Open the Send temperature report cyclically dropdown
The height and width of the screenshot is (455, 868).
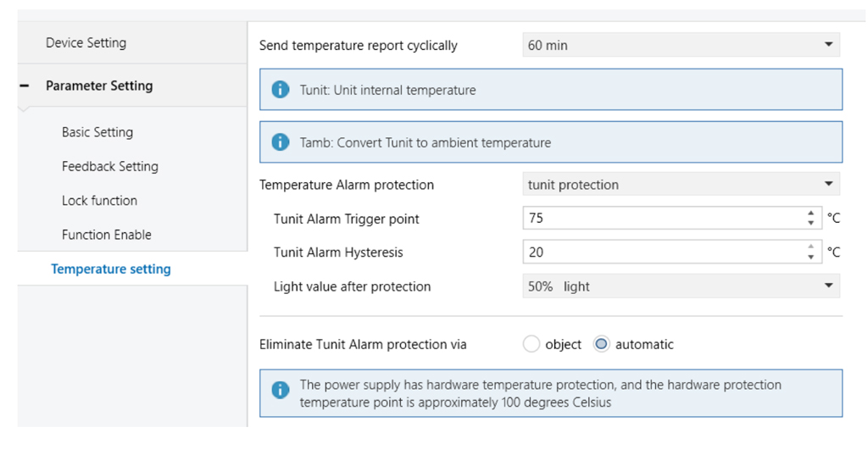click(681, 45)
